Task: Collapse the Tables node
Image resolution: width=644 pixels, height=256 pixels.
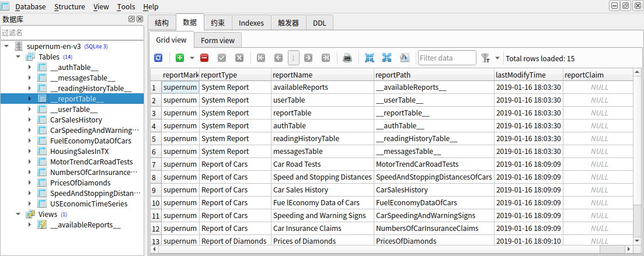Action: pos(18,57)
